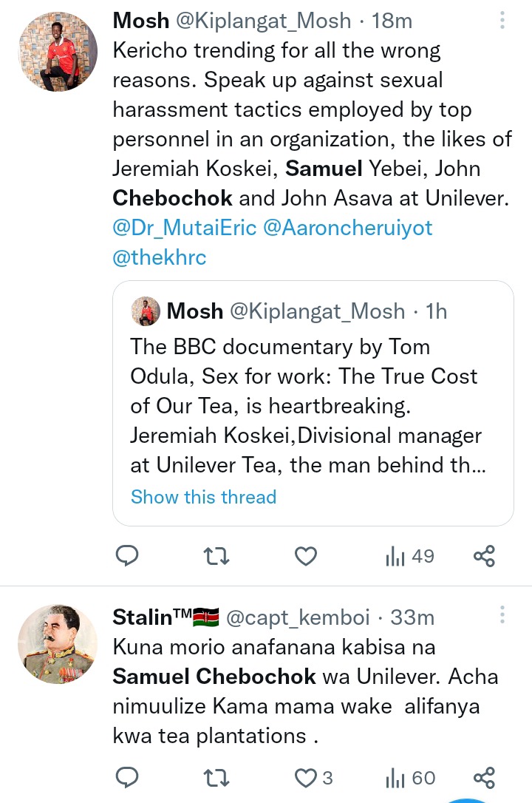This screenshot has height=803, width=532.
Task: Open more options for Mosh's tweet
Action: (x=502, y=21)
